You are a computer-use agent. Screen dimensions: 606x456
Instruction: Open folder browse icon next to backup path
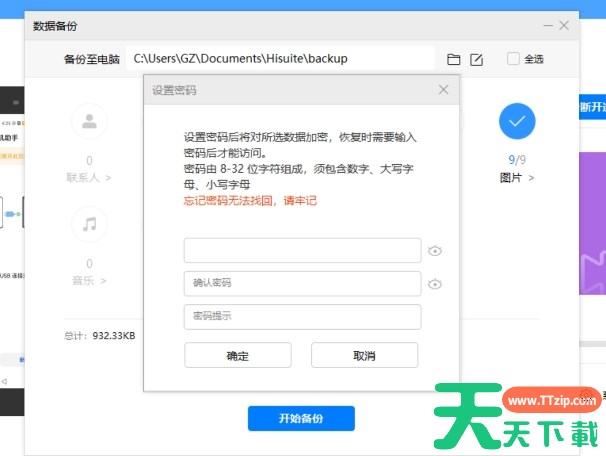(453, 59)
